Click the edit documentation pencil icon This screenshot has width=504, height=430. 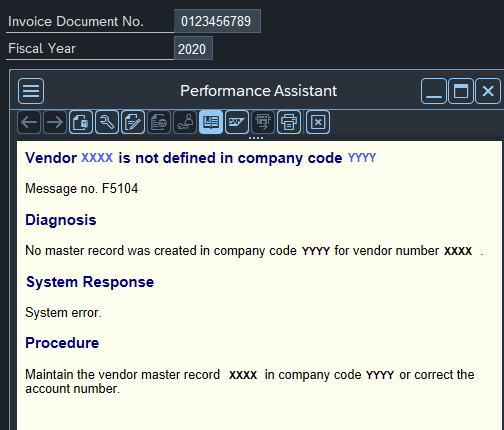pyautogui.click(x=133, y=122)
